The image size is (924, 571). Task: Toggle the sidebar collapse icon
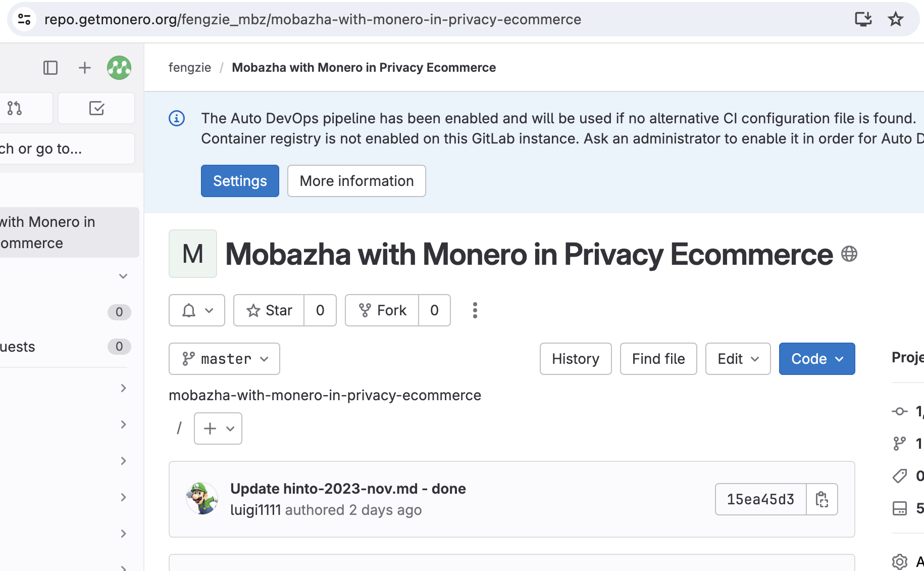coord(50,68)
